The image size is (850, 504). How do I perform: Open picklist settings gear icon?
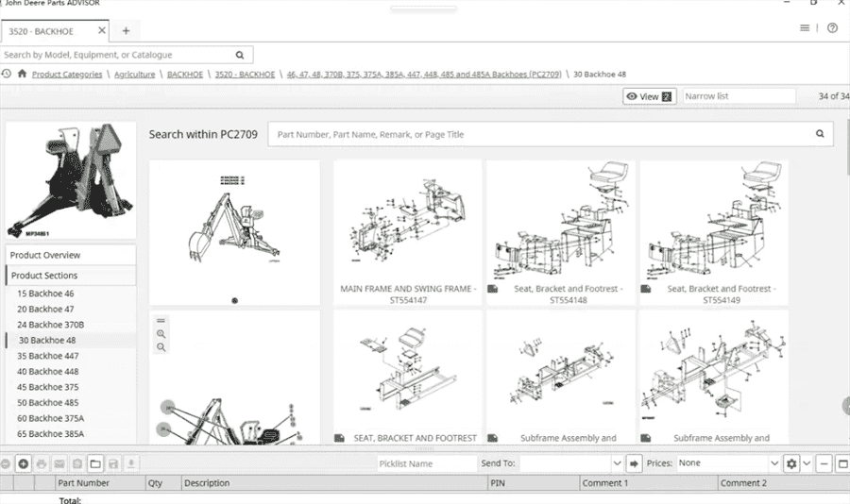pyautogui.click(x=791, y=463)
